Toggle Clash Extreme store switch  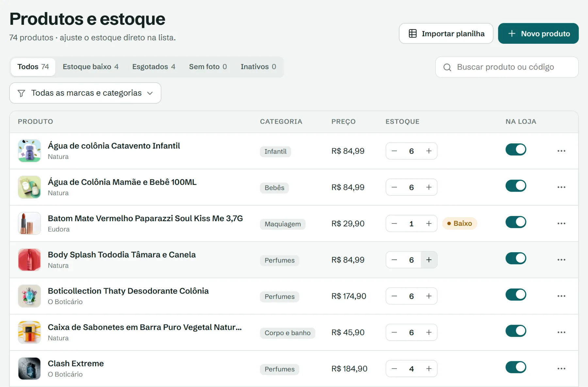(x=516, y=367)
